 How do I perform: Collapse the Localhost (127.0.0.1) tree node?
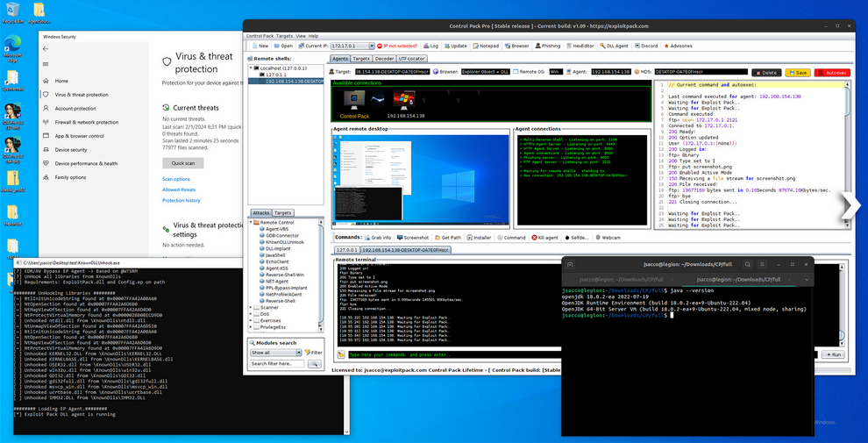coord(251,68)
